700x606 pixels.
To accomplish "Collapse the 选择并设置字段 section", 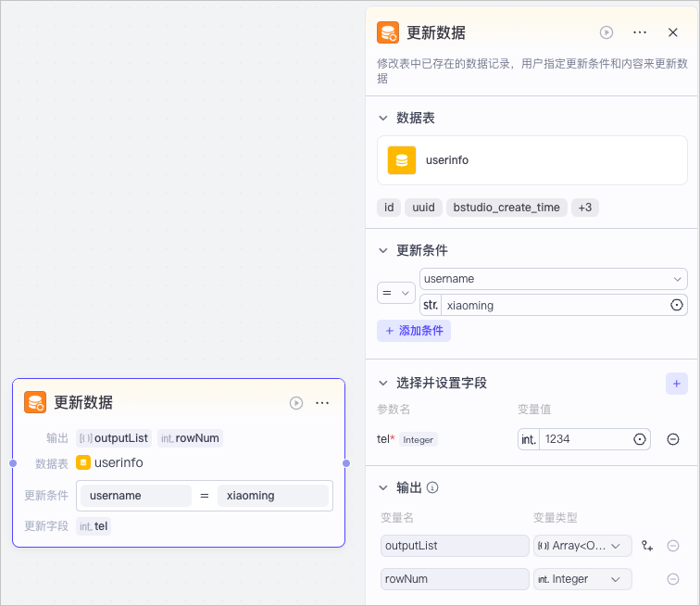I will coord(383,383).
